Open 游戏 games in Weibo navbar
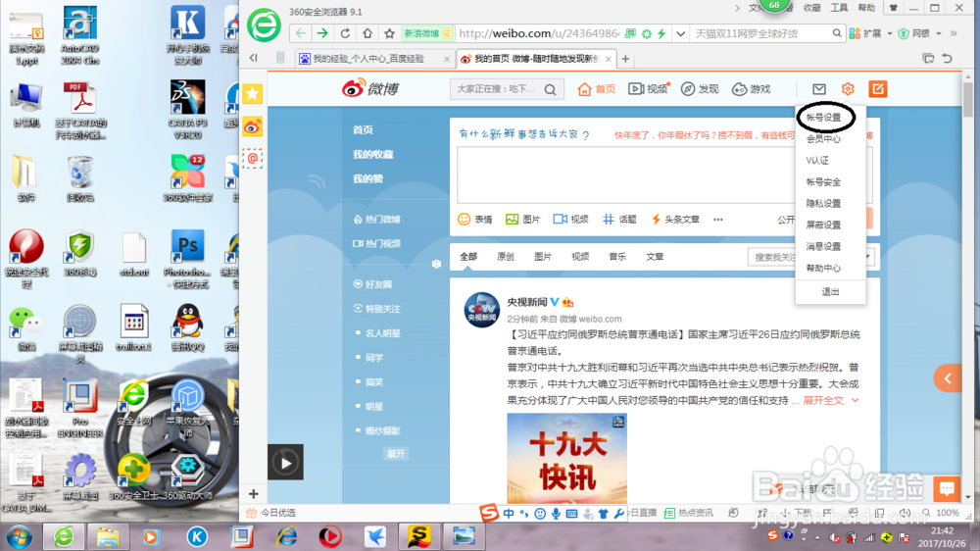 [x=752, y=89]
